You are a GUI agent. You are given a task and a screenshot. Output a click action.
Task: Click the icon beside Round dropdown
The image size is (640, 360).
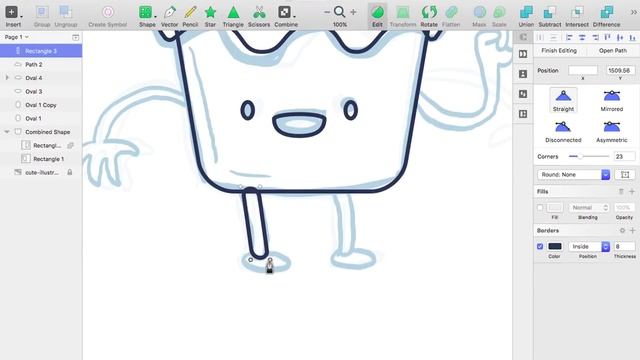(x=625, y=175)
